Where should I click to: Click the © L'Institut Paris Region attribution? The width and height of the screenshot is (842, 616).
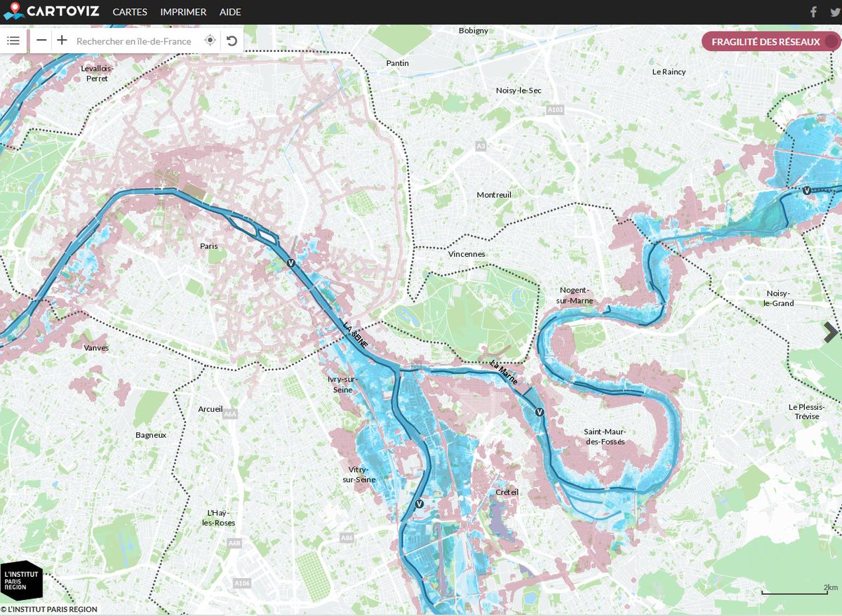49,609
